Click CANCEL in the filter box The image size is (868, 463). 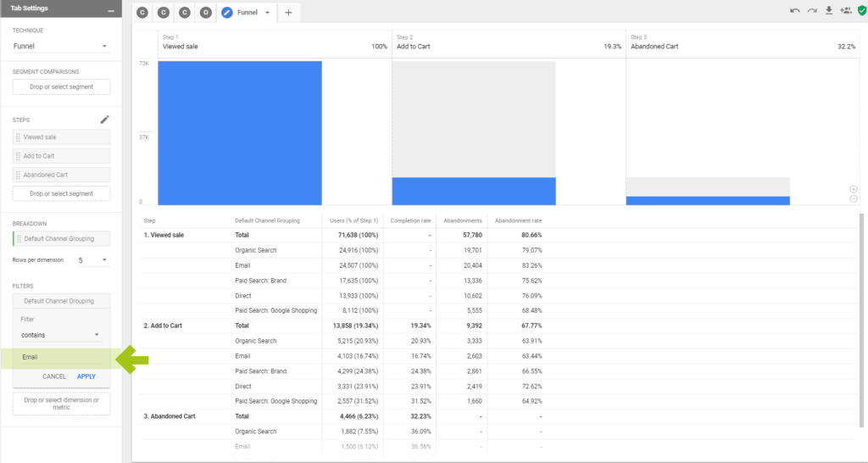click(54, 376)
